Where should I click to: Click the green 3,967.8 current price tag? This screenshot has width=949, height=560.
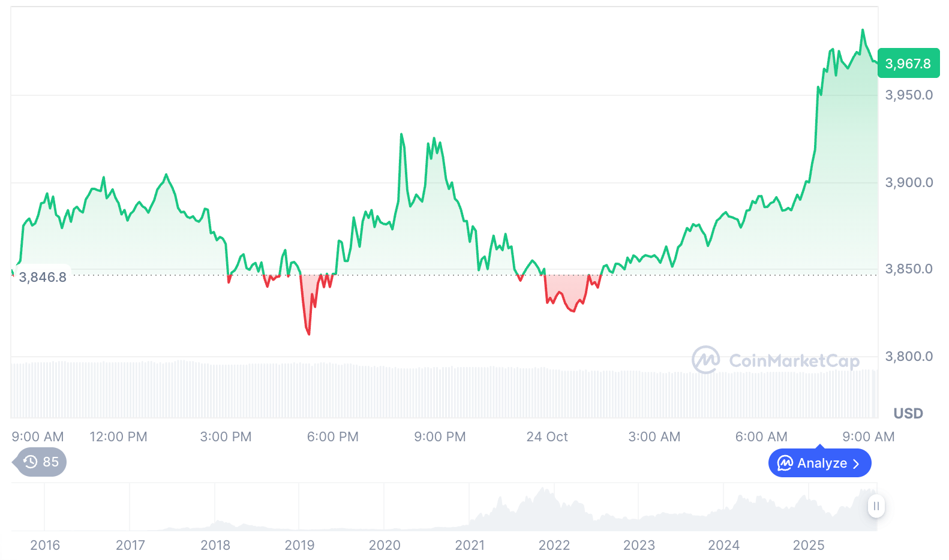pos(908,64)
